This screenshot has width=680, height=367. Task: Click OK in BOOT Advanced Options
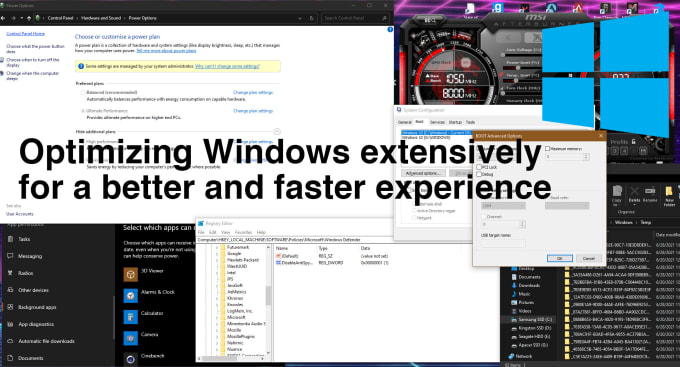(x=559, y=258)
